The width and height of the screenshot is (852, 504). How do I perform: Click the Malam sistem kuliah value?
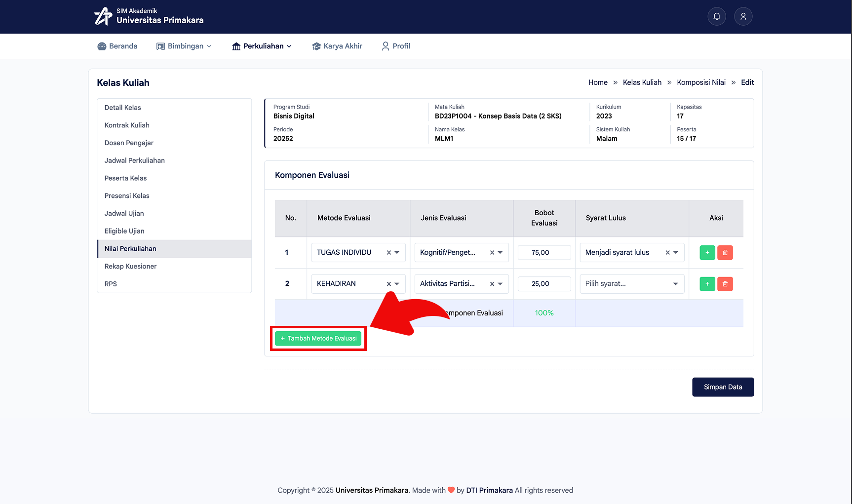tap(607, 139)
